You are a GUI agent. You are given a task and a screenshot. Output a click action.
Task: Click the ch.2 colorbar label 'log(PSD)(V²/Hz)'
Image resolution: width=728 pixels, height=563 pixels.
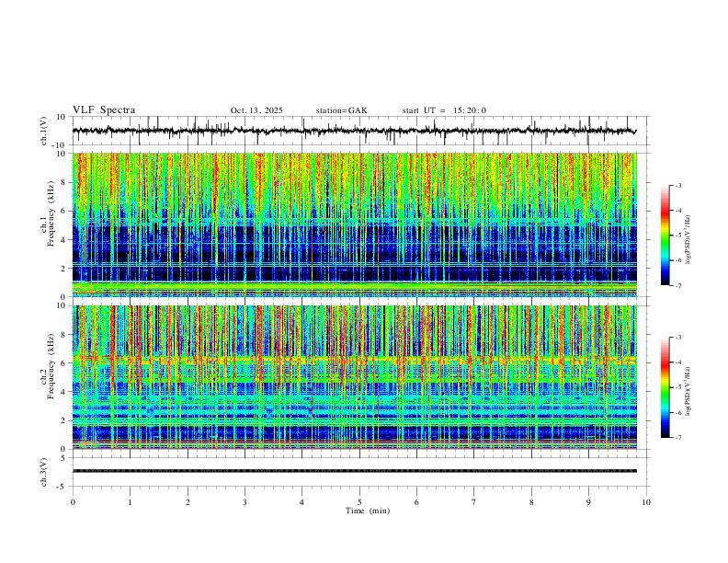click(688, 392)
